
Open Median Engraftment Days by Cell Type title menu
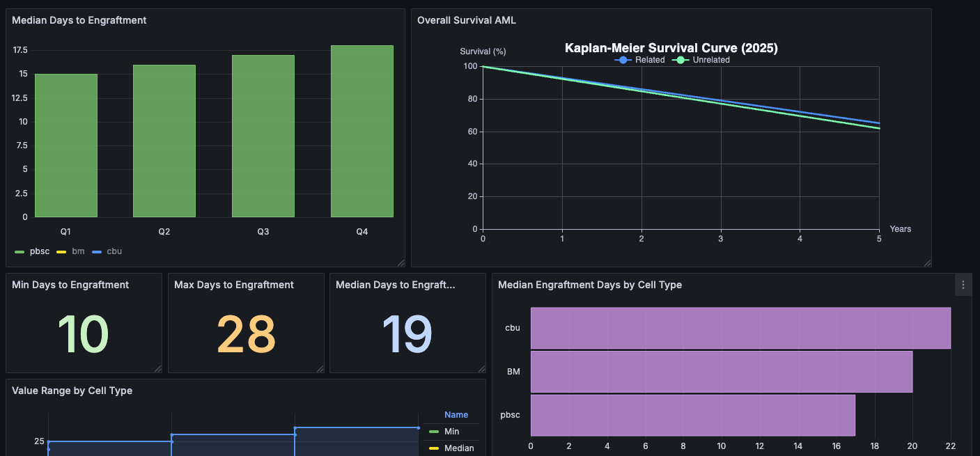point(589,285)
